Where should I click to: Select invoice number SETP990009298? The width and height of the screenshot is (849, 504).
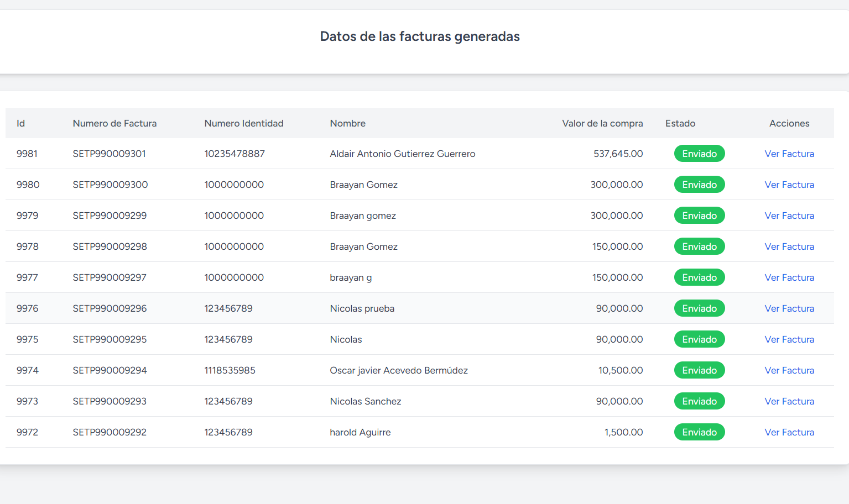click(x=110, y=246)
